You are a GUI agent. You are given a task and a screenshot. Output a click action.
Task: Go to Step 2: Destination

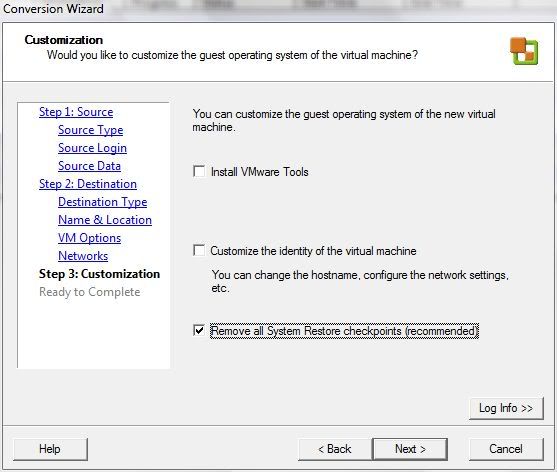[x=88, y=184]
